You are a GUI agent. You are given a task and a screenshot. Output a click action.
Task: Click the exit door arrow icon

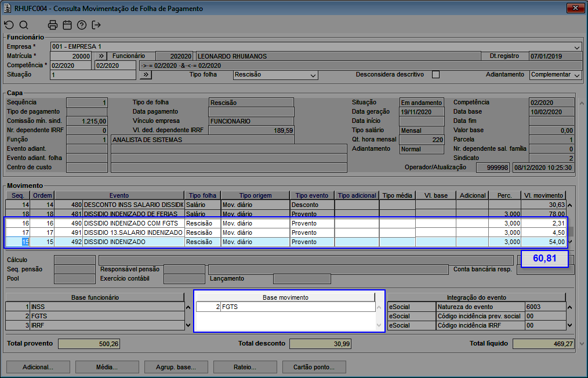click(96, 25)
